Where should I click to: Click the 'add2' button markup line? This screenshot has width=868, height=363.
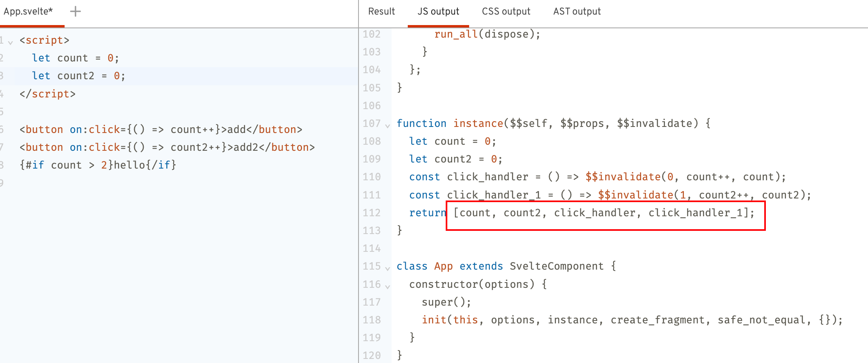[167, 148]
